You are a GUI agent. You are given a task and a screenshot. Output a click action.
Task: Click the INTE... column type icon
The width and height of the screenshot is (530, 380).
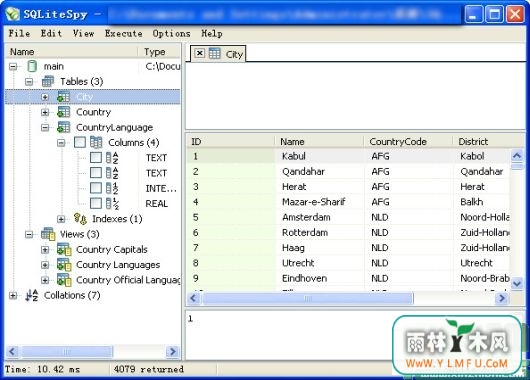(112, 188)
